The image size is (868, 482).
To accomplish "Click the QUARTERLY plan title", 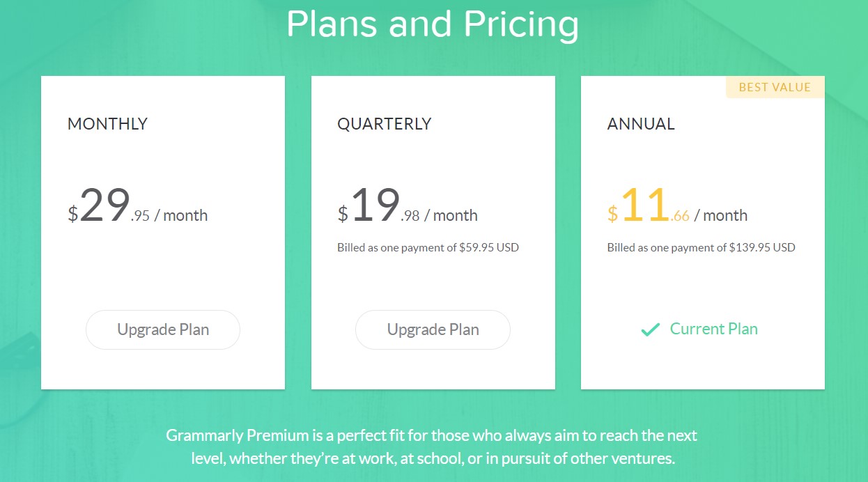I will tap(385, 124).
